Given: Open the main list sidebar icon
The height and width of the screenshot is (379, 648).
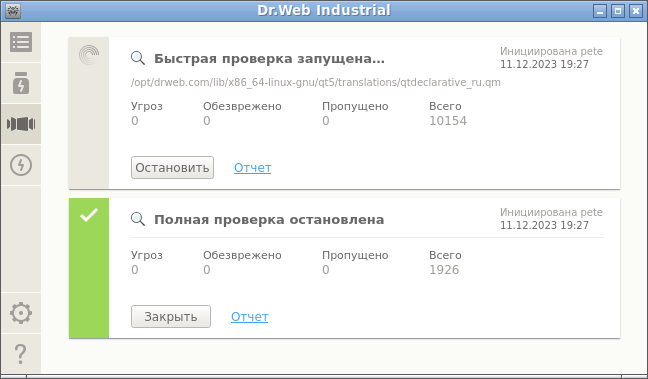Looking at the screenshot, I should 21,42.
